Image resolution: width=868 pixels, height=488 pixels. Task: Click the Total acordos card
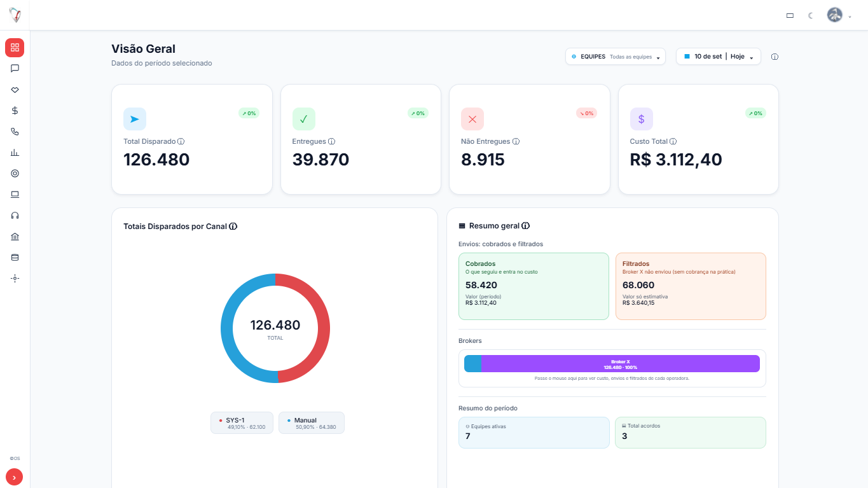pos(691,433)
